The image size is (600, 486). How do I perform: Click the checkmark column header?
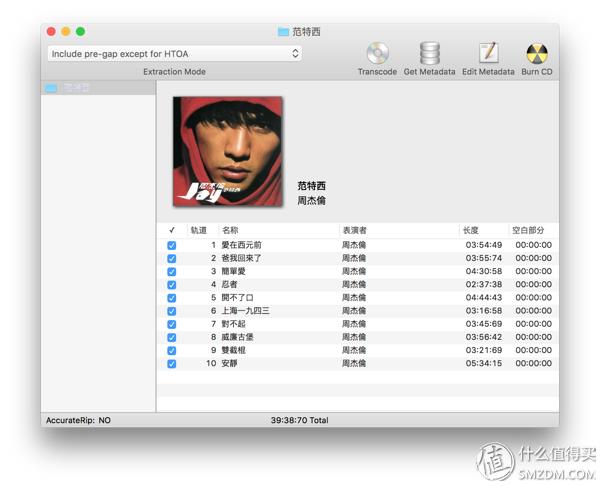[x=172, y=230]
